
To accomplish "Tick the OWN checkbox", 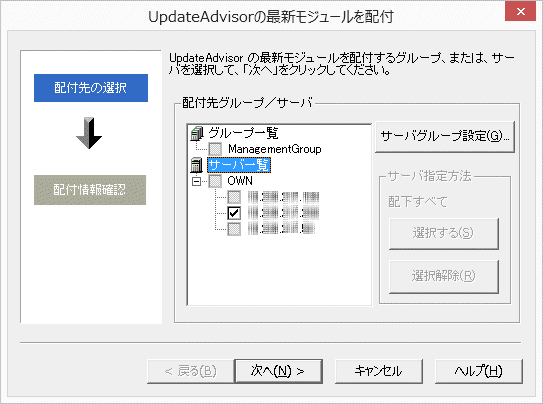I will coord(215,181).
